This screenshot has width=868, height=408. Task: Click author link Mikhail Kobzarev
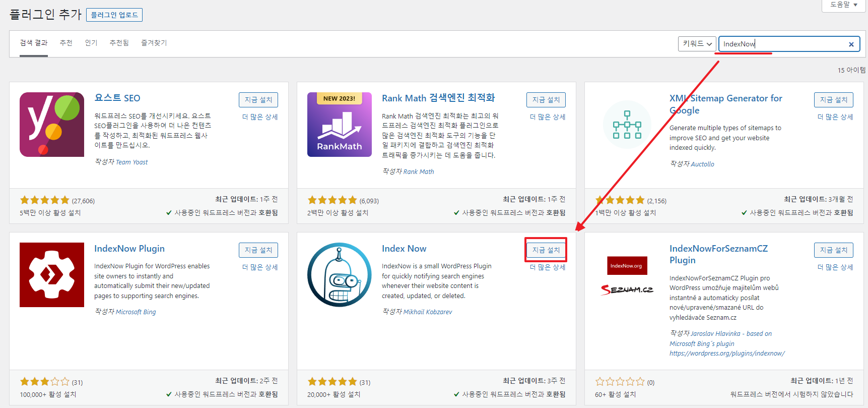click(428, 312)
